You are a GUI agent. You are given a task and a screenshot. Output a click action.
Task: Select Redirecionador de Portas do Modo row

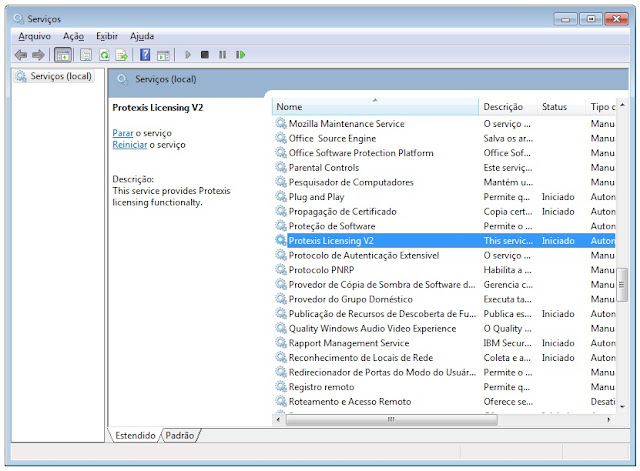(x=444, y=372)
